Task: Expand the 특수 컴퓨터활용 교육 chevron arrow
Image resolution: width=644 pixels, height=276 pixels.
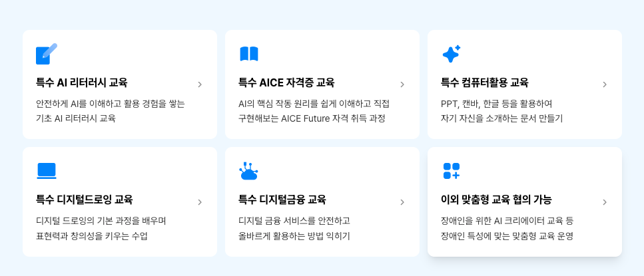Action: pyautogui.click(x=605, y=84)
